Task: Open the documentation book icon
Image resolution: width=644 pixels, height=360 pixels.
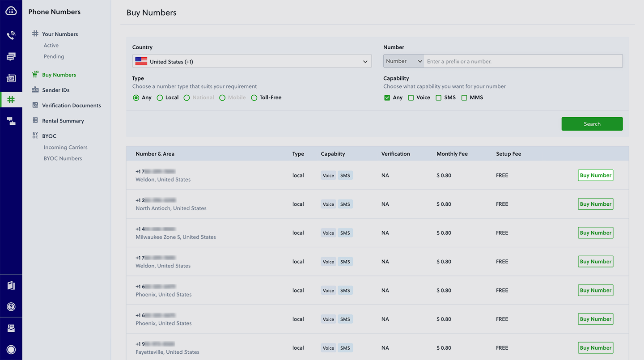Action: (11, 285)
